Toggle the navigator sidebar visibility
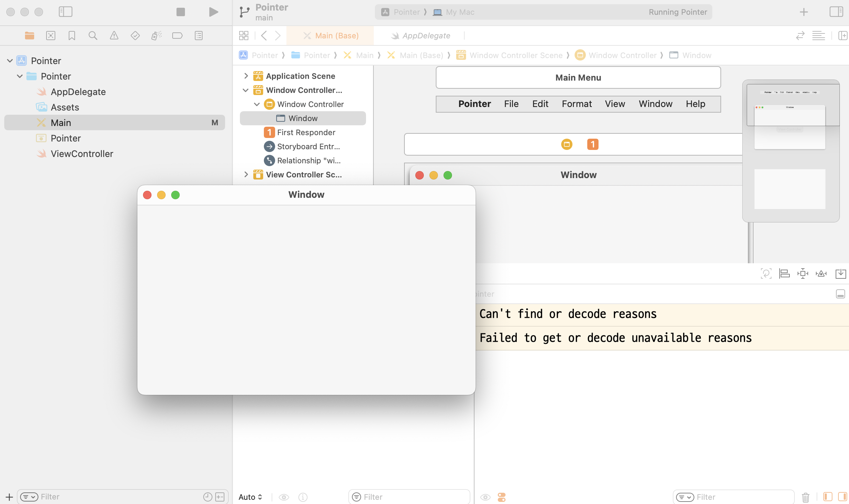The image size is (849, 504). [x=66, y=12]
